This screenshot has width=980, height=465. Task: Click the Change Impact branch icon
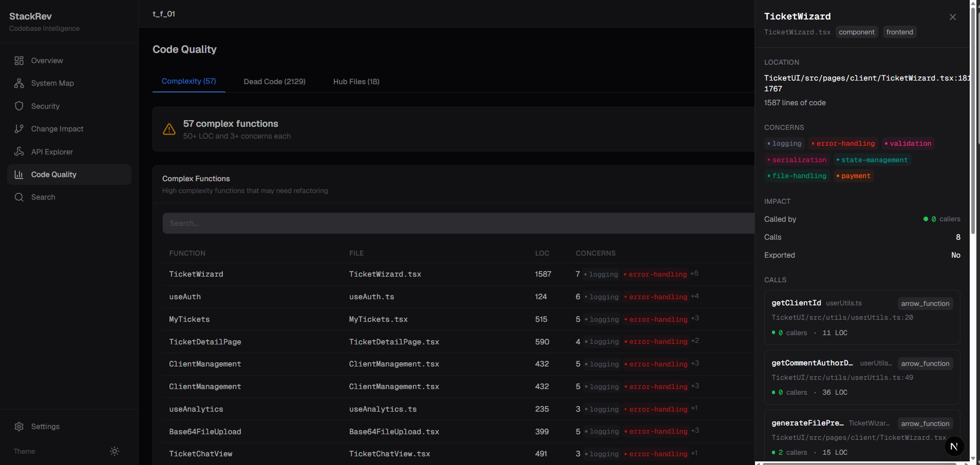pyautogui.click(x=19, y=129)
